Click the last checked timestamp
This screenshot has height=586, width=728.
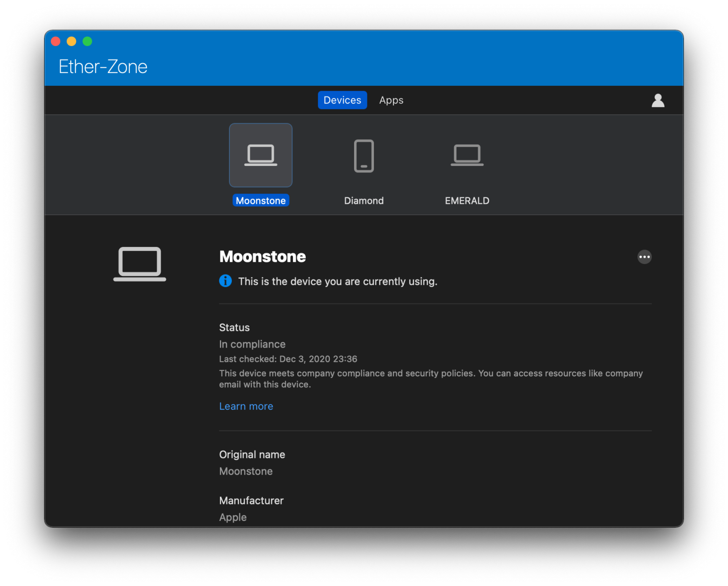click(x=288, y=359)
